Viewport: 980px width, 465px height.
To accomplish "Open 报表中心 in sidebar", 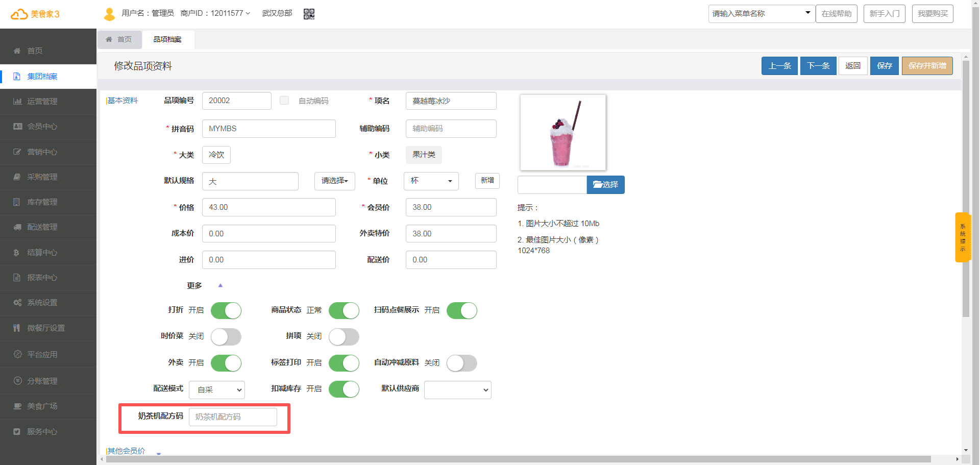I will pos(42,278).
